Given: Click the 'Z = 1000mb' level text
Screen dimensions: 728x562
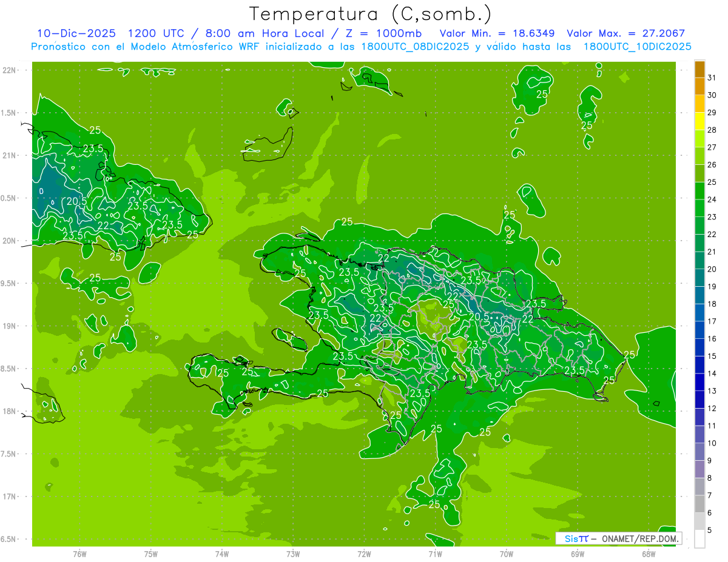Looking at the screenshot, I should coord(383,33).
